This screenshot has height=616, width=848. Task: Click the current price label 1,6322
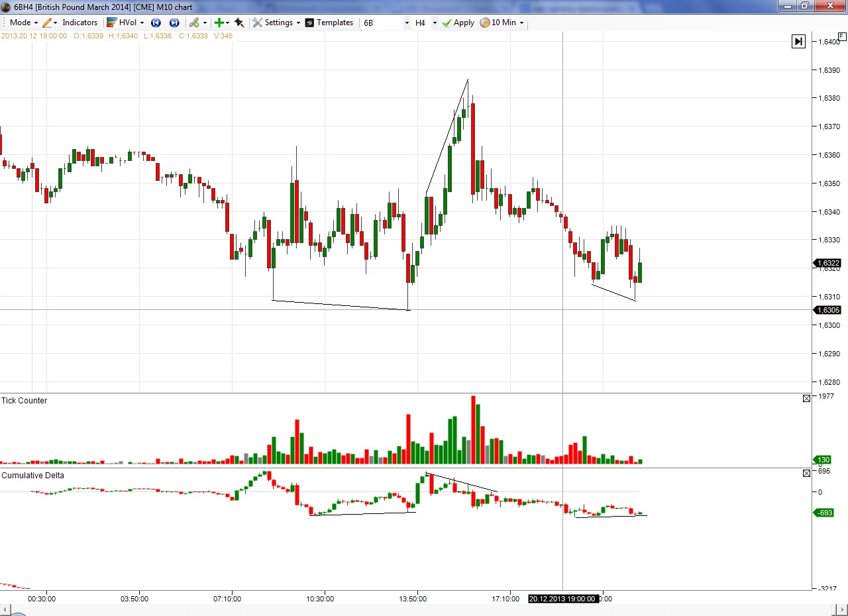point(828,263)
